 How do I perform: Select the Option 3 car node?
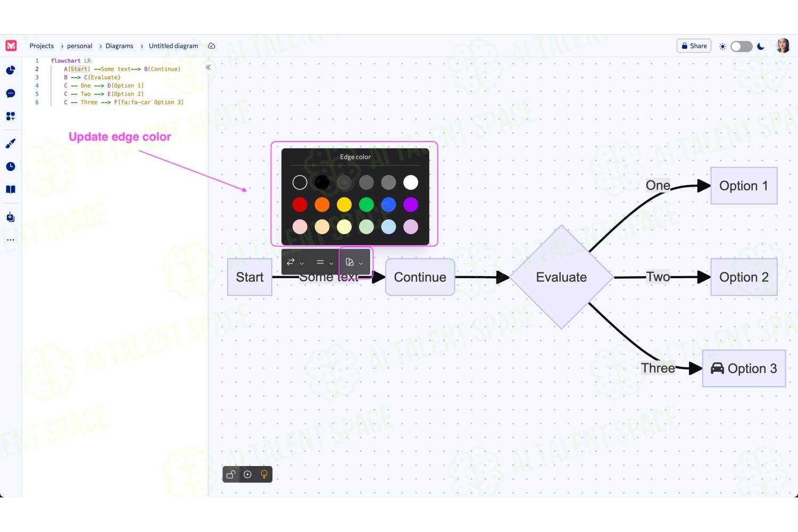pos(744,368)
